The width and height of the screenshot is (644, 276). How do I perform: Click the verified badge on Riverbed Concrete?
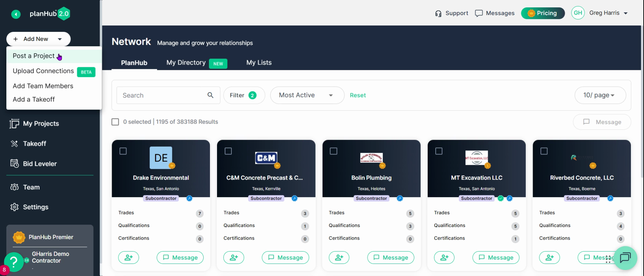(x=610, y=198)
